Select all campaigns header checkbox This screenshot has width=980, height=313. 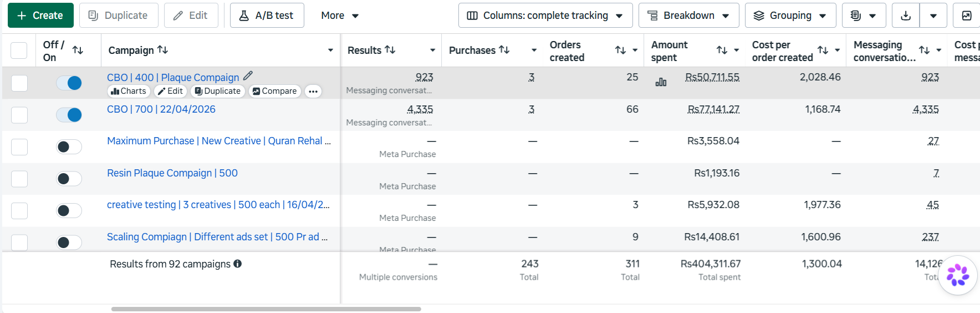pos(19,51)
